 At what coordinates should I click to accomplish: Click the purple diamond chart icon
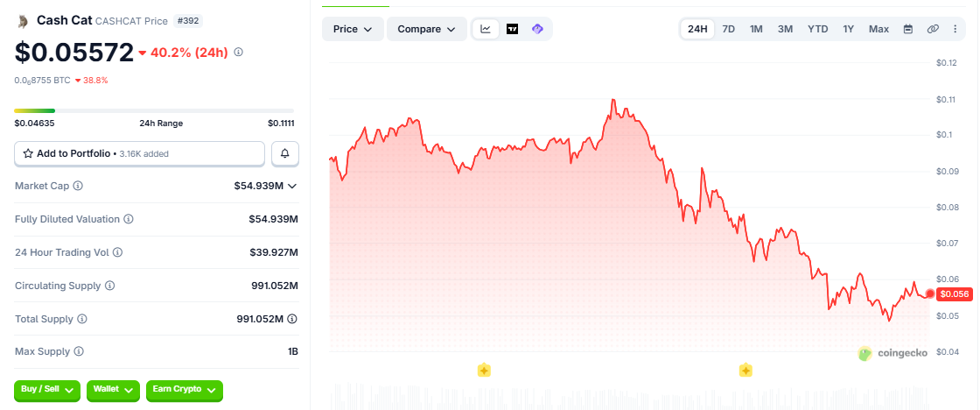pyautogui.click(x=537, y=29)
